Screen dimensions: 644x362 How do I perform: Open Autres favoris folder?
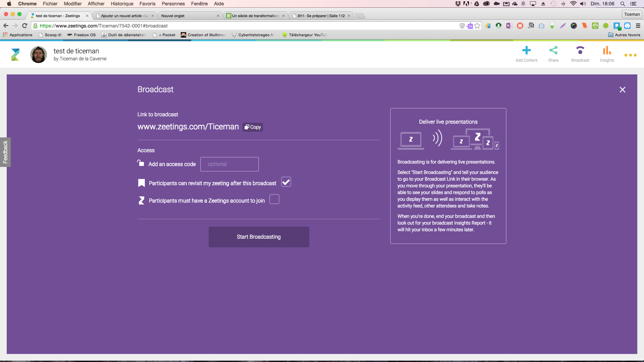click(624, 35)
